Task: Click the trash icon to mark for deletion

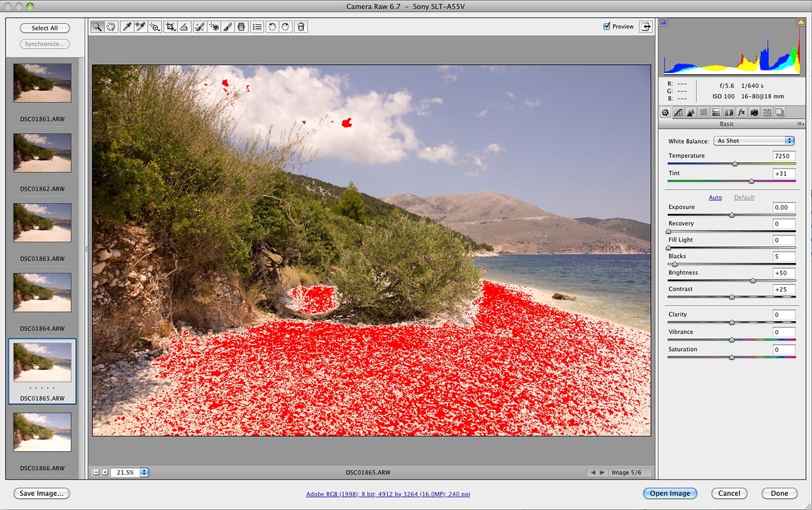Action: click(301, 27)
